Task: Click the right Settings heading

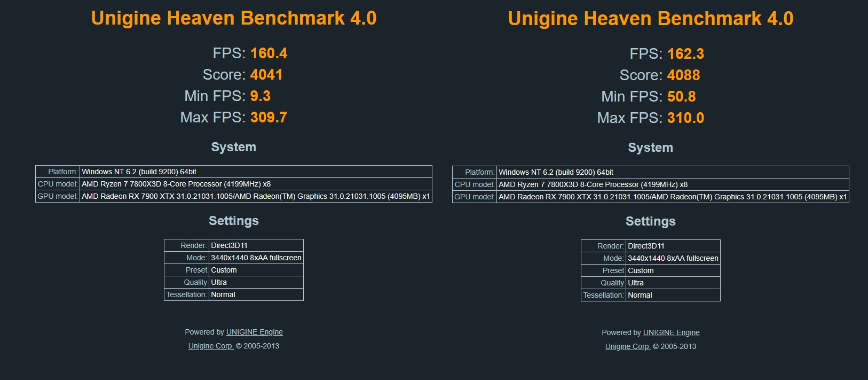Action: 651,221
